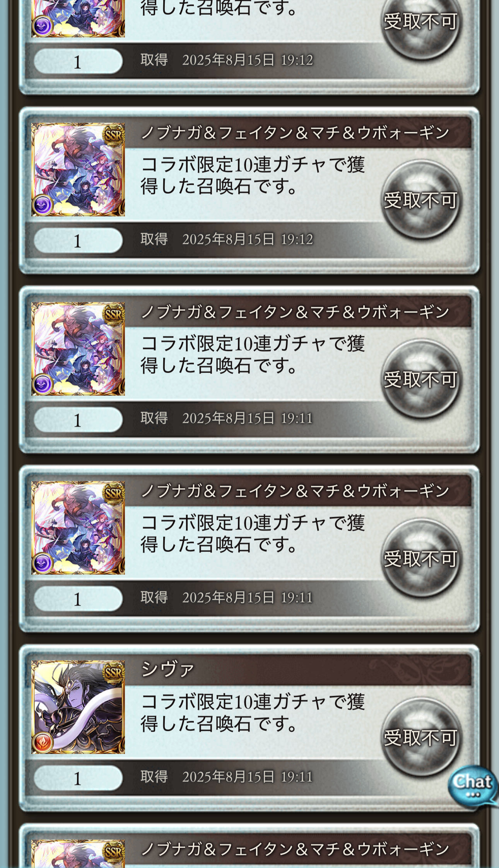Image resolution: width=499 pixels, height=868 pixels.
Task: Click 受取不可 in the topmost partially visible entry
Action: (x=421, y=22)
